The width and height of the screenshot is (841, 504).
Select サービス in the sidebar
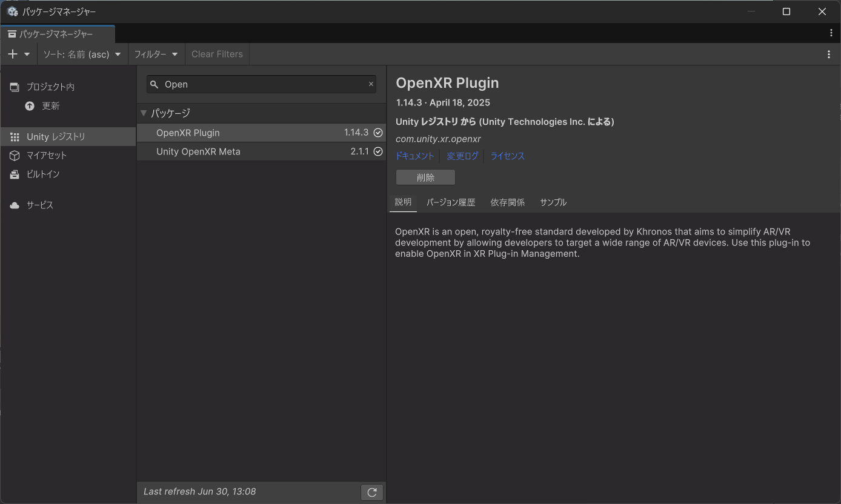(68, 205)
